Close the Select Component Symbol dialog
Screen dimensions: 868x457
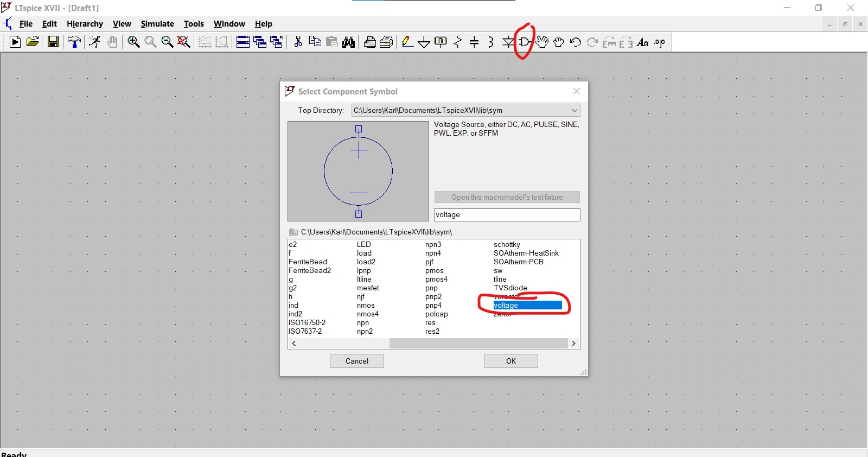click(577, 91)
